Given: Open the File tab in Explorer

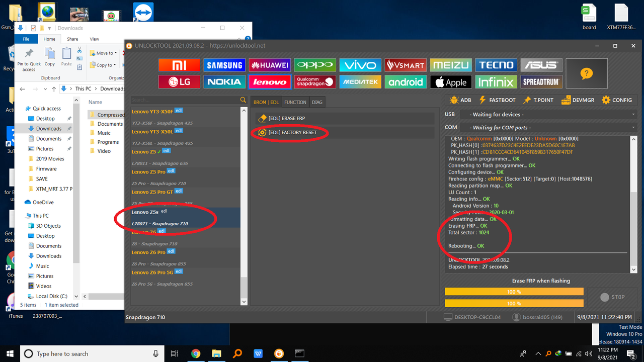Looking at the screenshot, I should tap(26, 39).
